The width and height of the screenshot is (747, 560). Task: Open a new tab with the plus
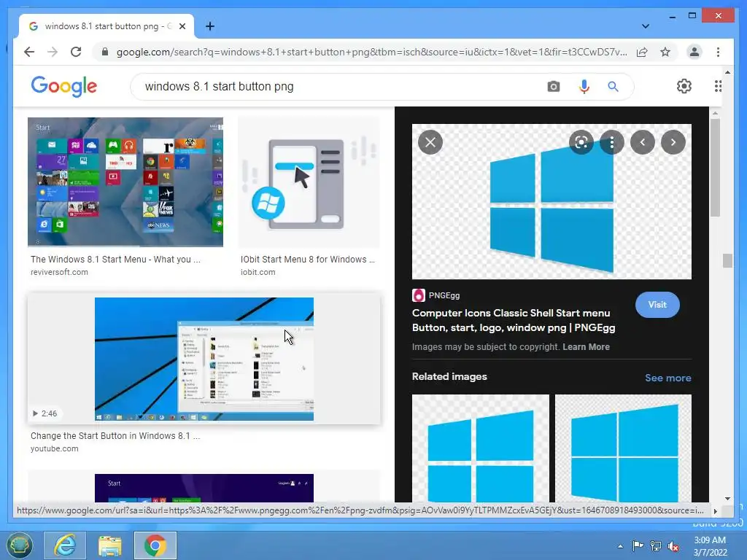(210, 26)
